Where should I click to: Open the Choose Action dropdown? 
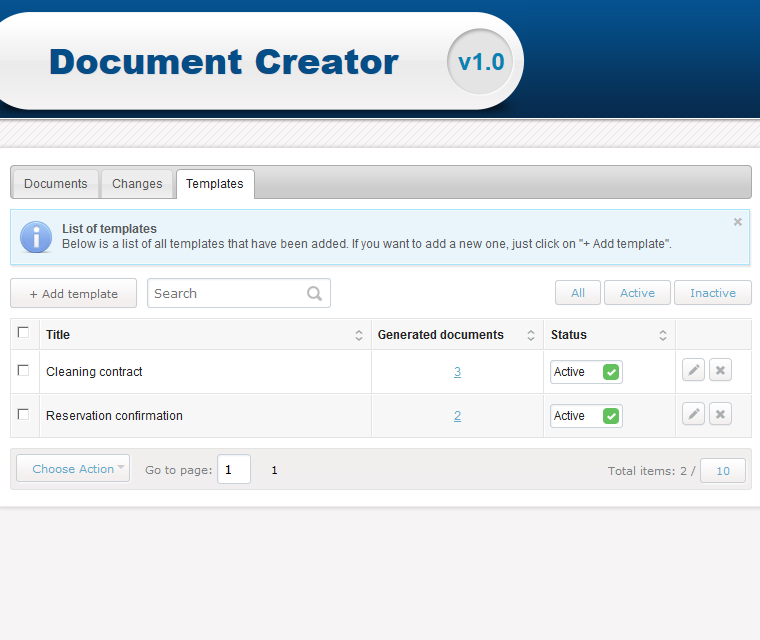tap(73, 468)
